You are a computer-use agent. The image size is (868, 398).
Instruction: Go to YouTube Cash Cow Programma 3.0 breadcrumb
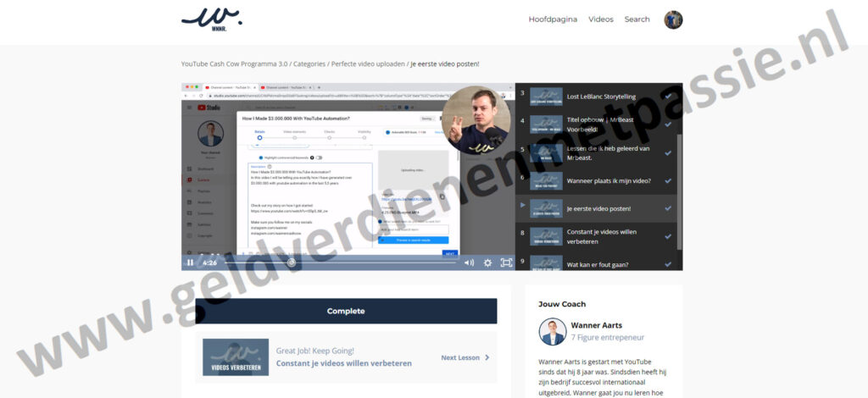[234, 64]
